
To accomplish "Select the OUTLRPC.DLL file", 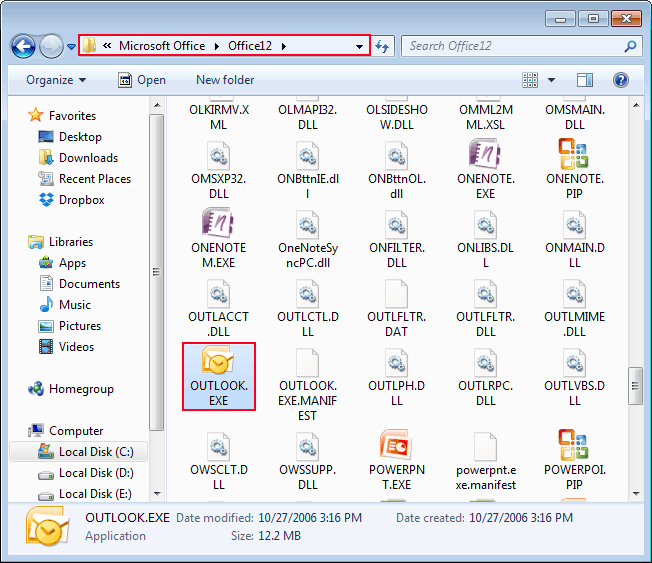I will 485,377.
